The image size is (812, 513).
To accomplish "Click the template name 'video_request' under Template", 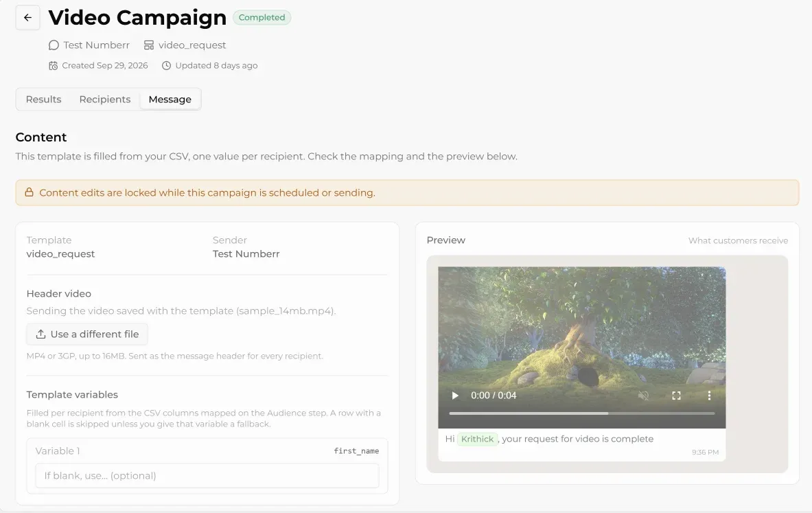I will (x=60, y=254).
